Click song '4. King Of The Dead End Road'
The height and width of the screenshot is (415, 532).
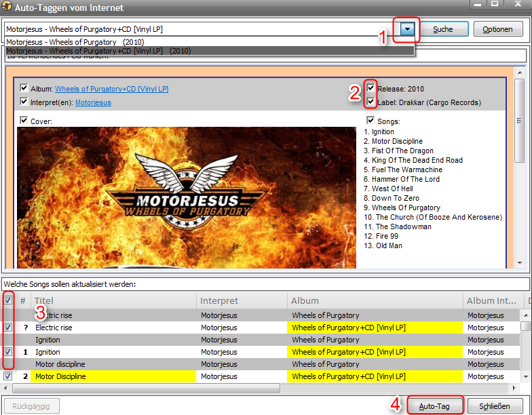[x=413, y=160]
